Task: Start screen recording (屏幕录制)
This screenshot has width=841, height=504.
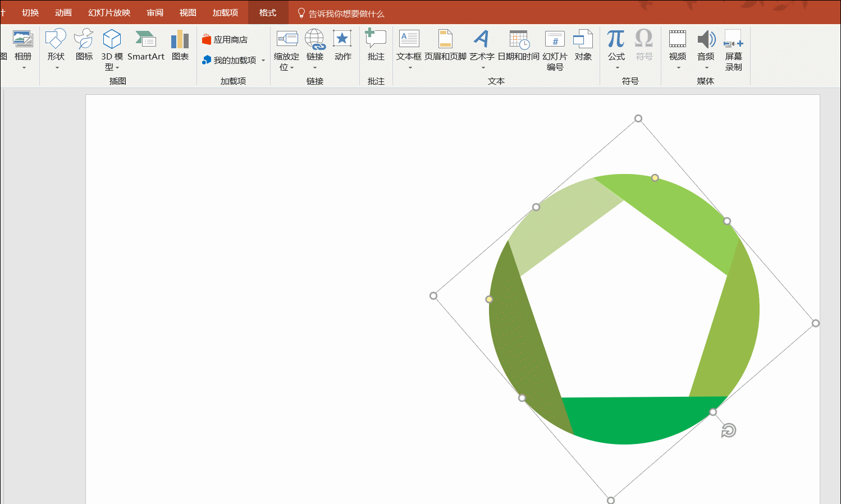Action: pyautogui.click(x=733, y=49)
